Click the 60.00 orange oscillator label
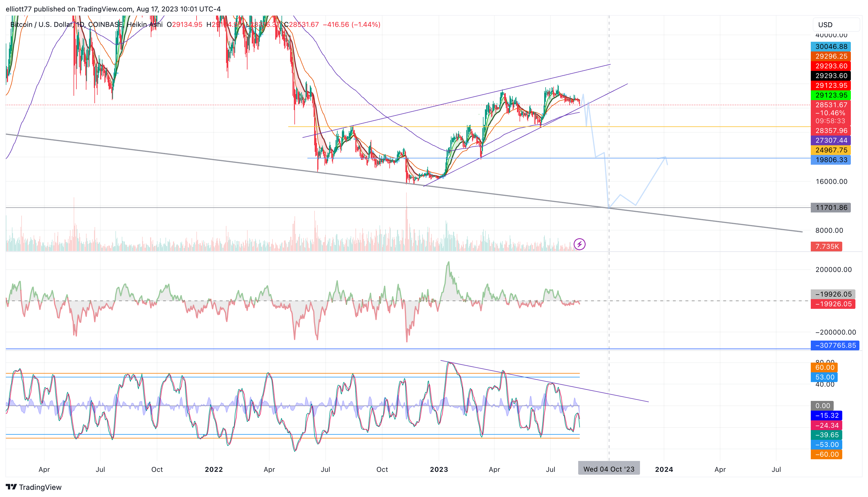The image size is (868, 497). click(824, 367)
